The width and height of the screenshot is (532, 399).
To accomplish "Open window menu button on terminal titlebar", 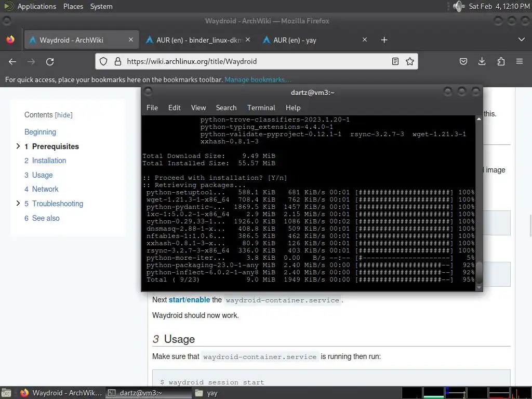I will pos(148,92).
